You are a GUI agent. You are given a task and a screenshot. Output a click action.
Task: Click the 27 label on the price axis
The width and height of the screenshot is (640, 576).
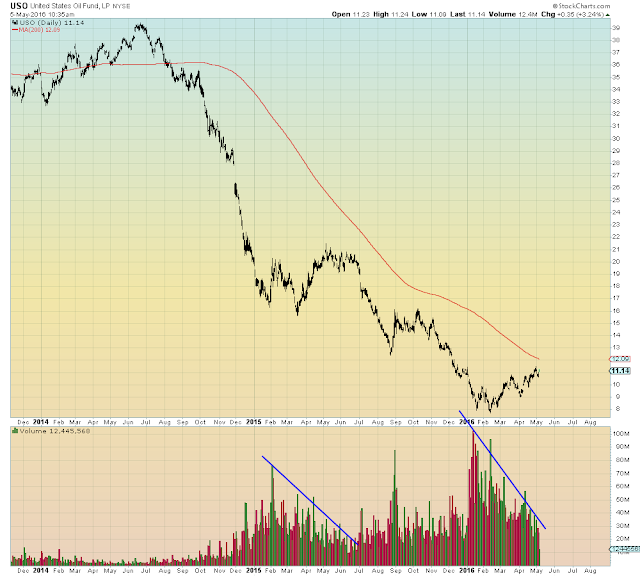tap(616, 176)
